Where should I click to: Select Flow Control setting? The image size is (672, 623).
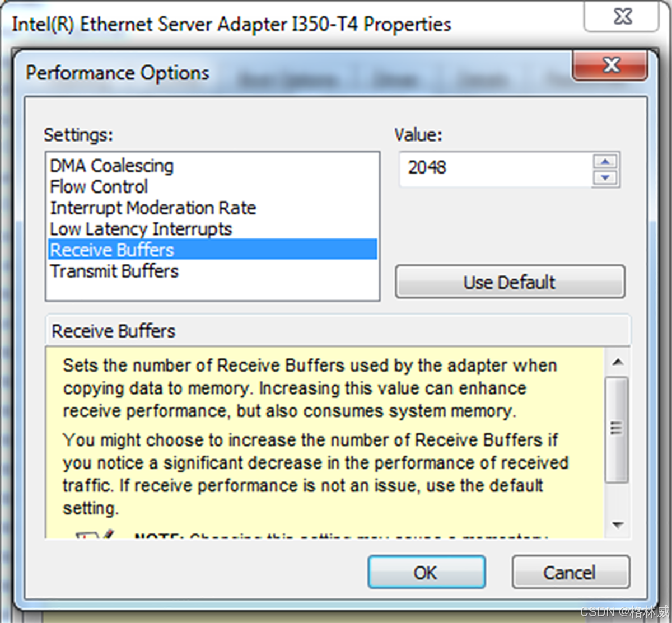tap(212, 186)
